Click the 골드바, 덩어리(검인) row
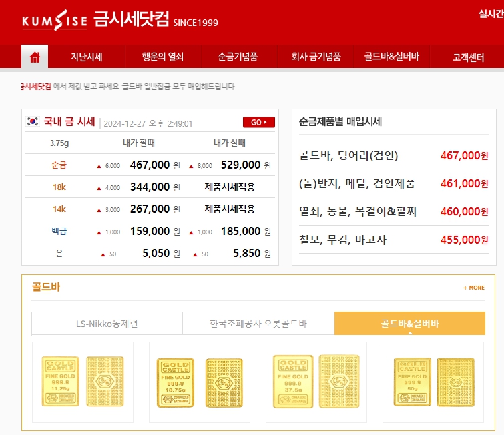This screenshot has width=504, height=435. coord(394,156)
